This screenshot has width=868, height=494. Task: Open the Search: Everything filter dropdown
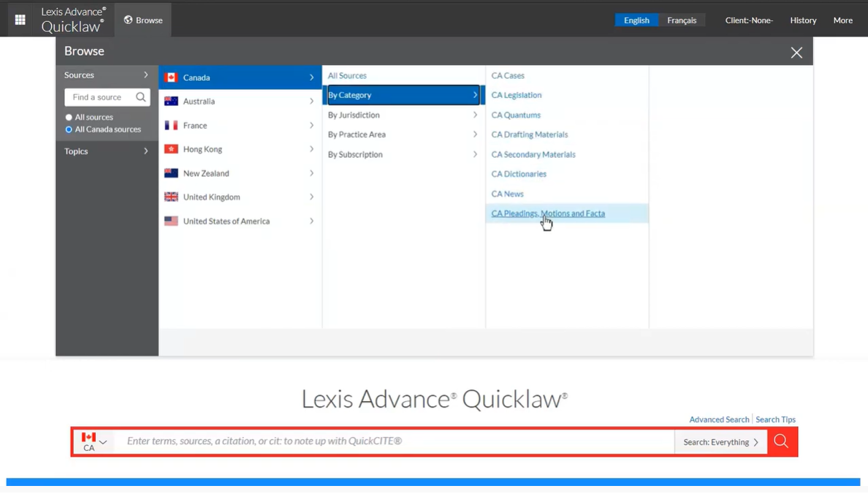click(720, 442)
